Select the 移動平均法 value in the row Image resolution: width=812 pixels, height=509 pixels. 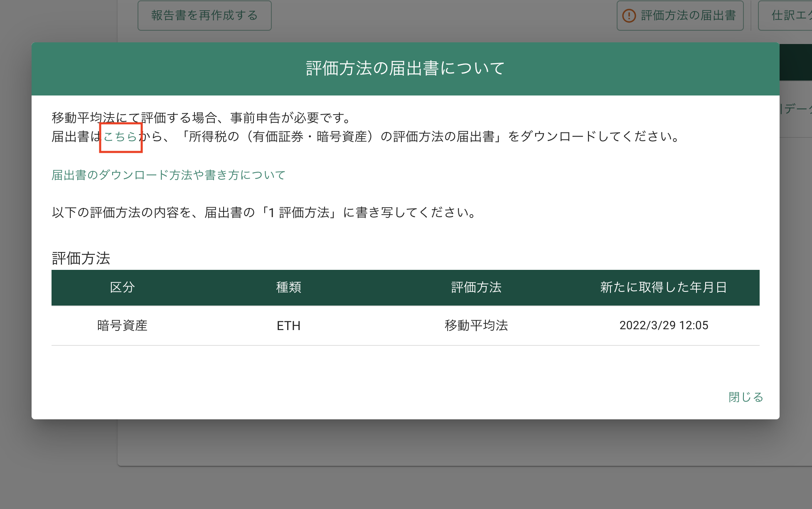[x=477, y=325]
